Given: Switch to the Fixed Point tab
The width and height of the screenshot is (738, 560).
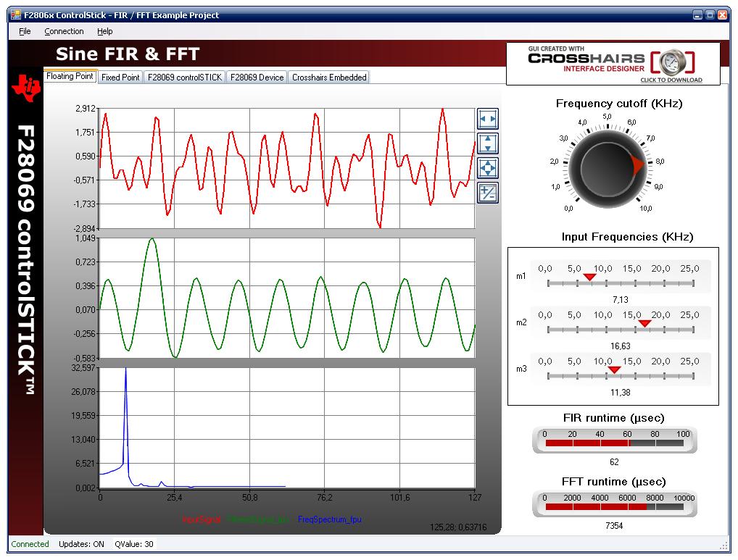Looking at the screenshot, I should 120,77.
